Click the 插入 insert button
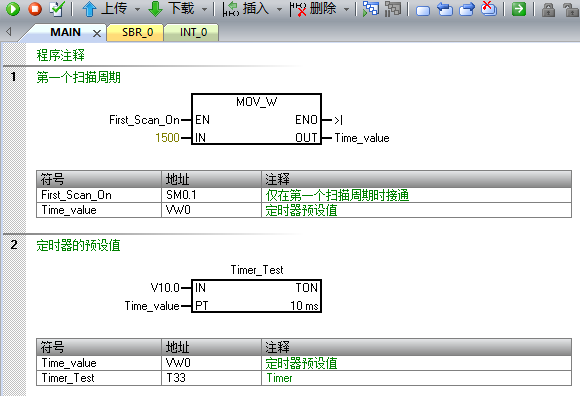Image resolution: width=580 pixels, height=396 pixels. click(246, 9)
